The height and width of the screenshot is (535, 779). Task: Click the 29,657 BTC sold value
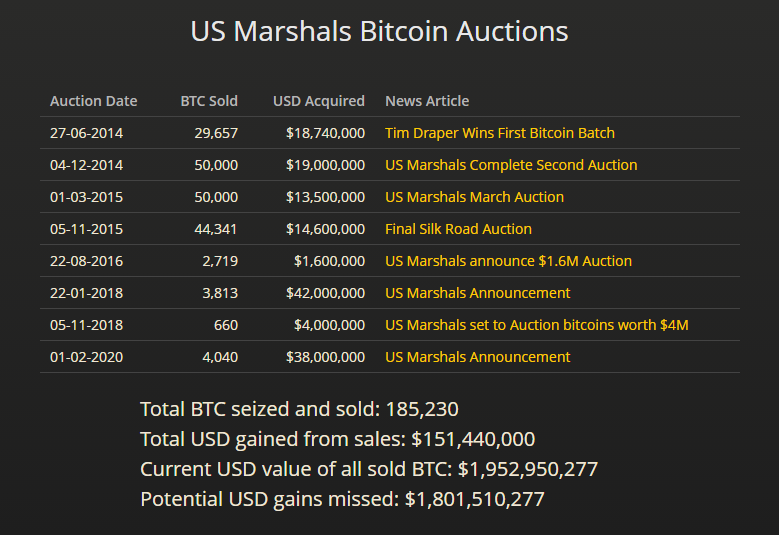tap(216, 133)
